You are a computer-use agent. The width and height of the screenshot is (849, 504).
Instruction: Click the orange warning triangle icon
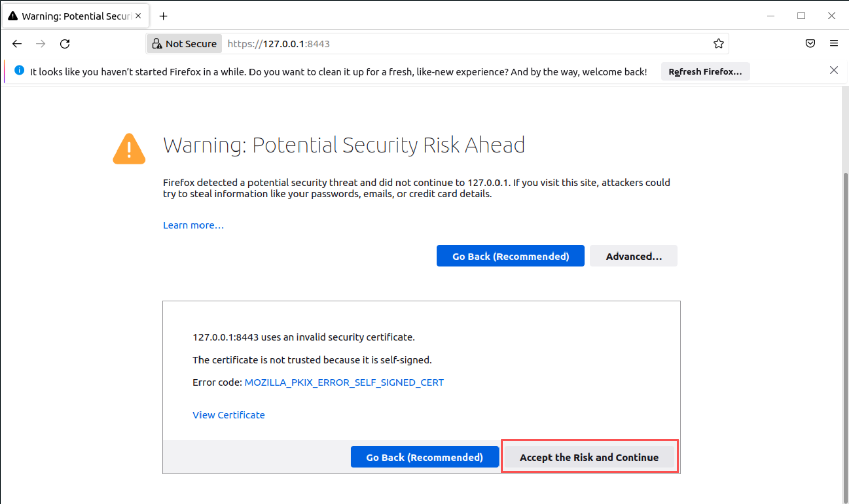(129, 149)
